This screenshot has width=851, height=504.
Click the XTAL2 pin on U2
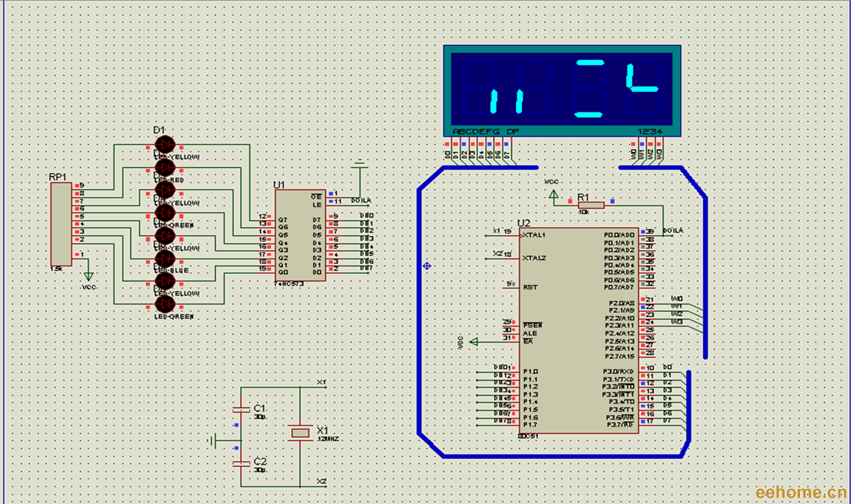[x=534, y=258]
